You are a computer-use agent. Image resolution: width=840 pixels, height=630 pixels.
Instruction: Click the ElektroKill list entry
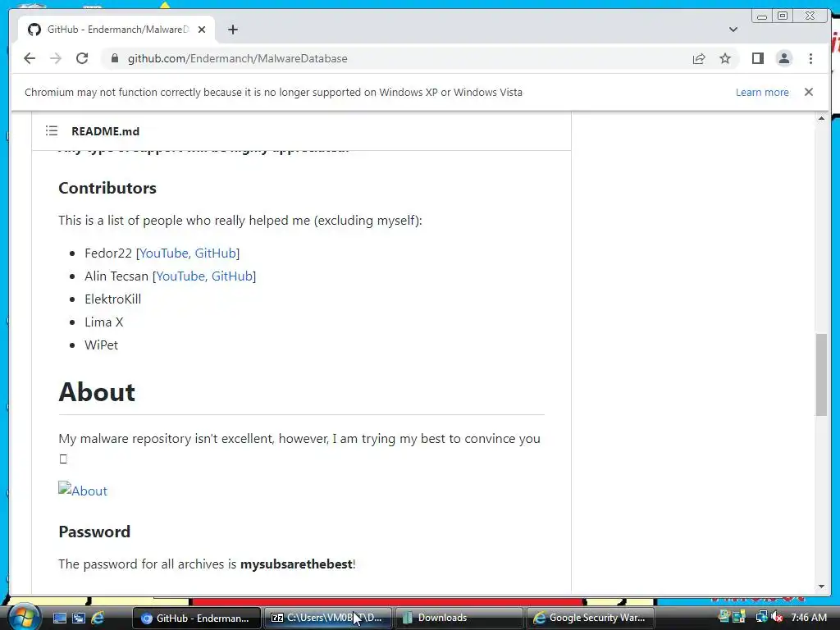tap(113, 299)
